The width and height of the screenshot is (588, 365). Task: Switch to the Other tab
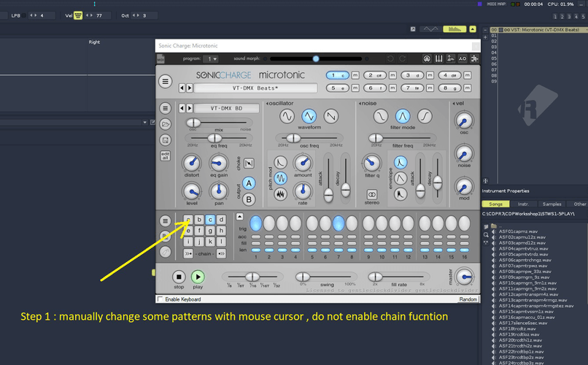(x=579, y=204)
